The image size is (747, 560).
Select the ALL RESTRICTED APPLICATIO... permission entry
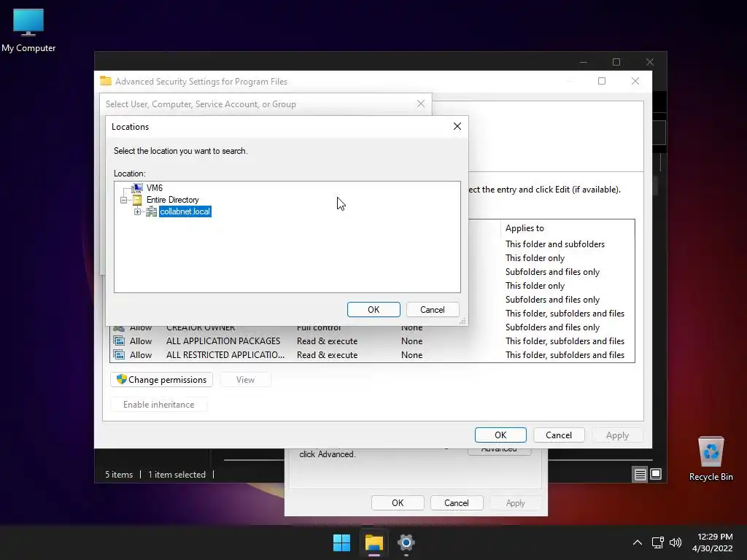(372, 355)
